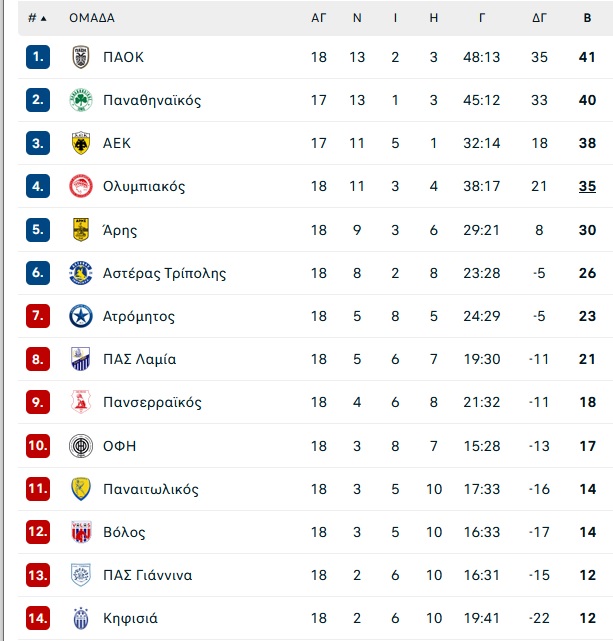
Task: Click the Παναθηναϊκός shamrock logo
Action: (81, 100)
